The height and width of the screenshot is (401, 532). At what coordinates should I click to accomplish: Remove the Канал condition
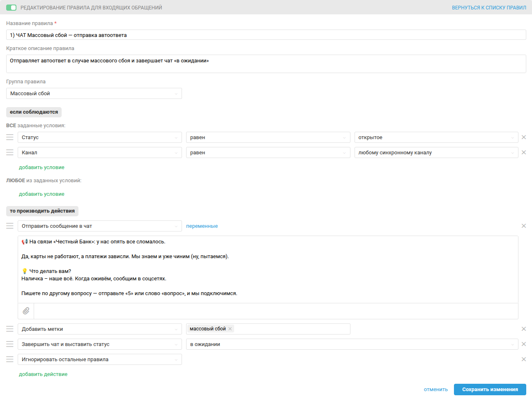coord(524,152)
